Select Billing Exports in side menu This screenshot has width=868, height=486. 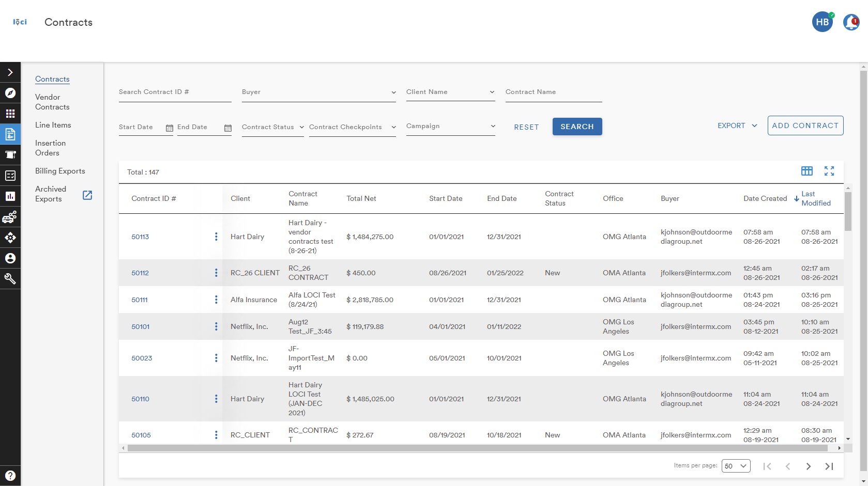coord(60,171)
